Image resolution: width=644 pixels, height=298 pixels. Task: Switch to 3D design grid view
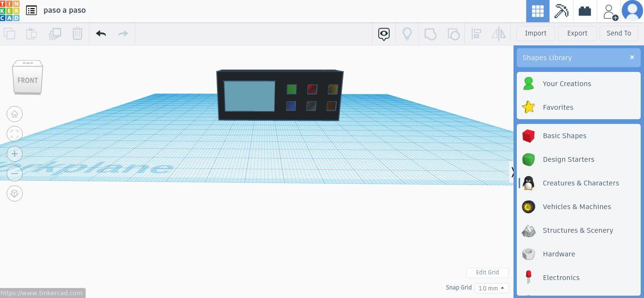[538, 11]
